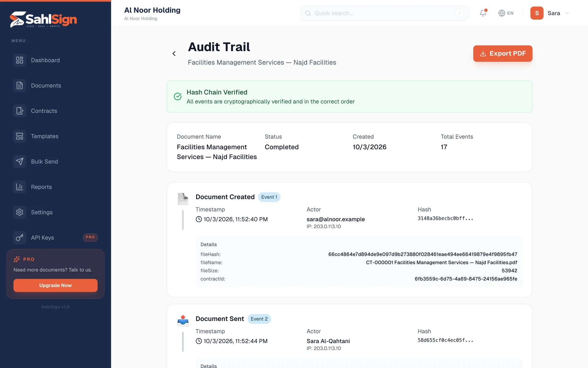Click the Sara avatar badge
The height and width of the screenshot is (368, 588).
pyautogui.click(x=537, y=13)
